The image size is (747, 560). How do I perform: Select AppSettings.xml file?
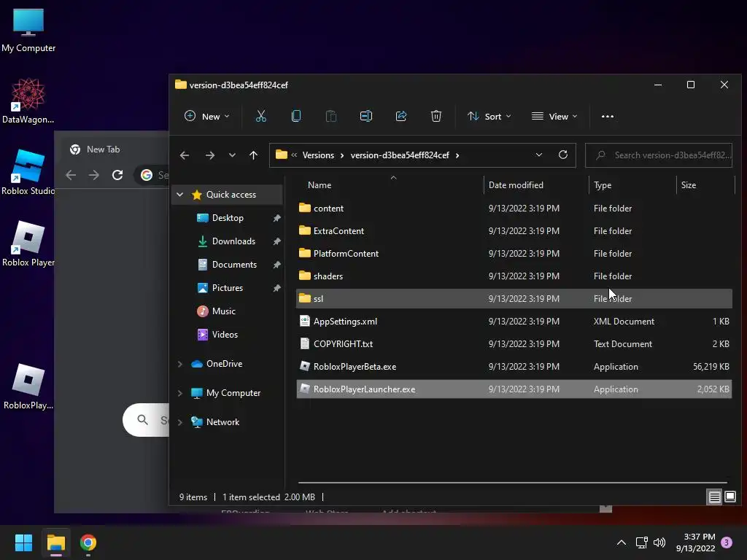tap(514, 322)
